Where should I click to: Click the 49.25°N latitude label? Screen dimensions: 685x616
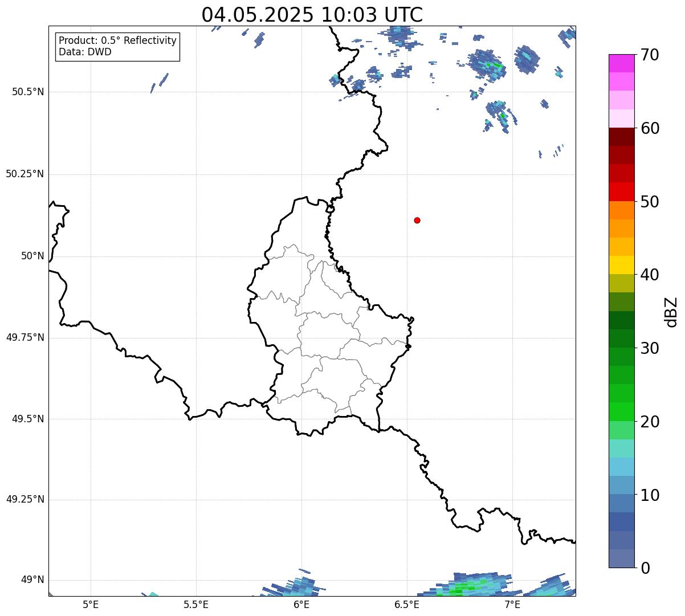coord(25,499)
